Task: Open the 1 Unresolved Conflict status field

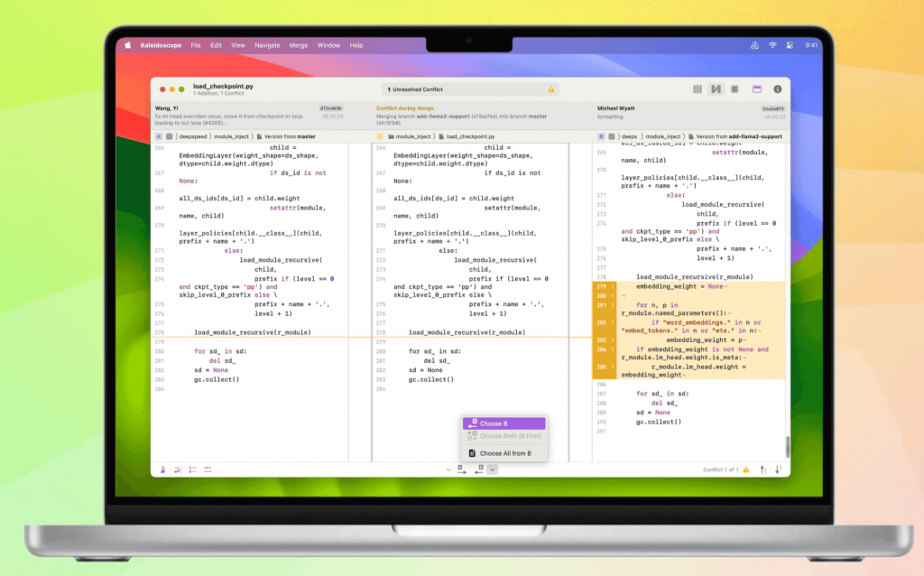Action: click(x=470, y=89)
